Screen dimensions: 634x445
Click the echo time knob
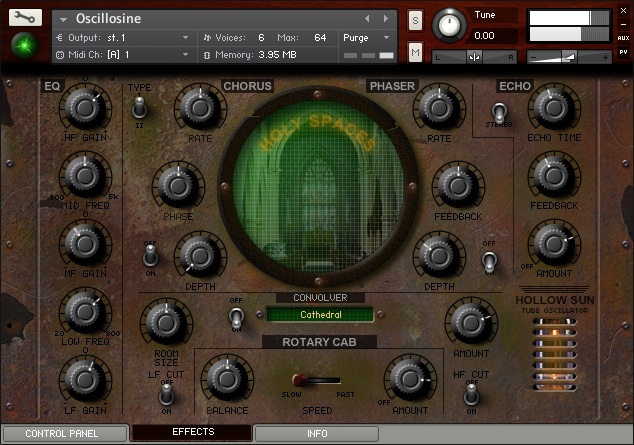[x=551, y=108]
